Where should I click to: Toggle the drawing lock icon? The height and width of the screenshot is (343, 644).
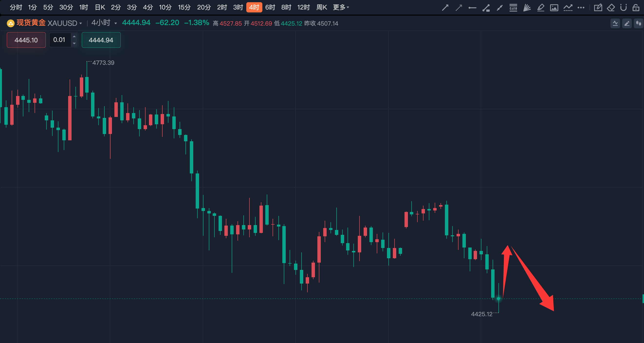636,8
